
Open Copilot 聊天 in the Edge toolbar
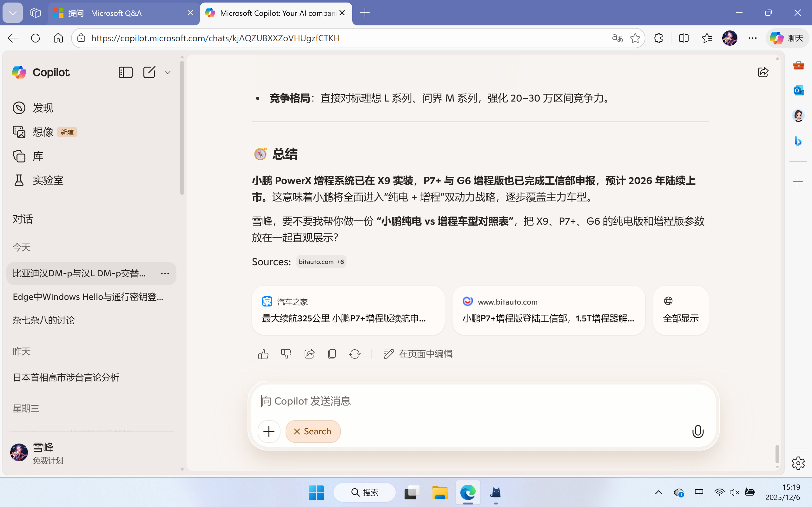[787, 38]
